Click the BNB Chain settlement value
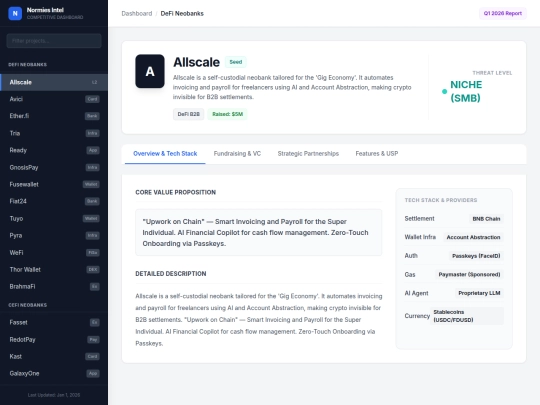Image resolution: width=540 pixels, height=405 pixels. pos(486,219)
